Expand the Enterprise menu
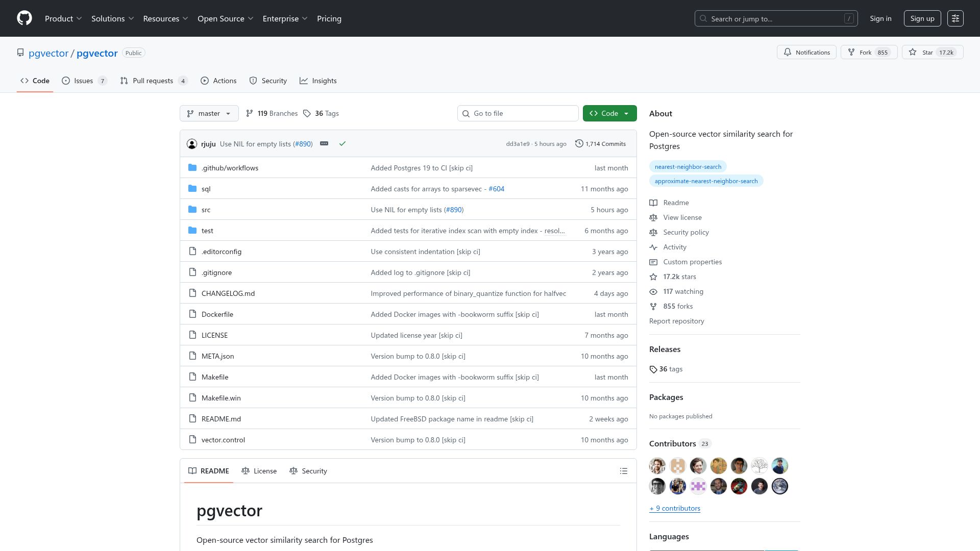 coord(285,18)
